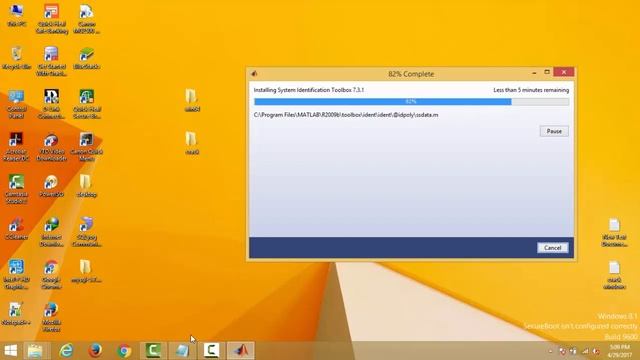Select the Intel HD Graphics desktop shortcut
640x360 pixels.
16,275
